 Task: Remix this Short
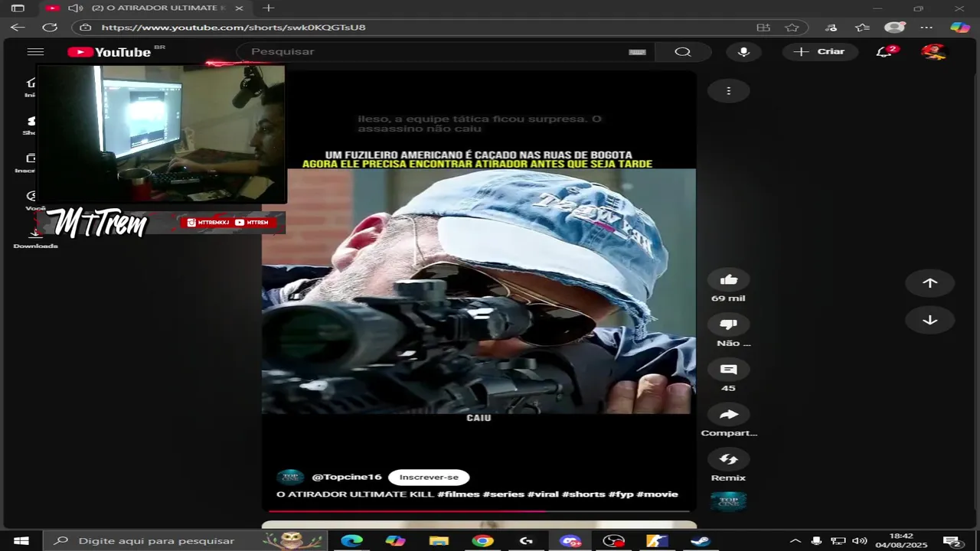(x=728, y=459)
